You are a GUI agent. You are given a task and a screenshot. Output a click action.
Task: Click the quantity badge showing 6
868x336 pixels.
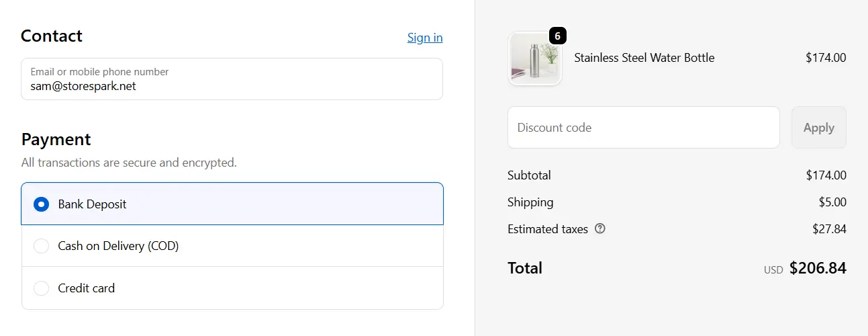pos(557,36)
